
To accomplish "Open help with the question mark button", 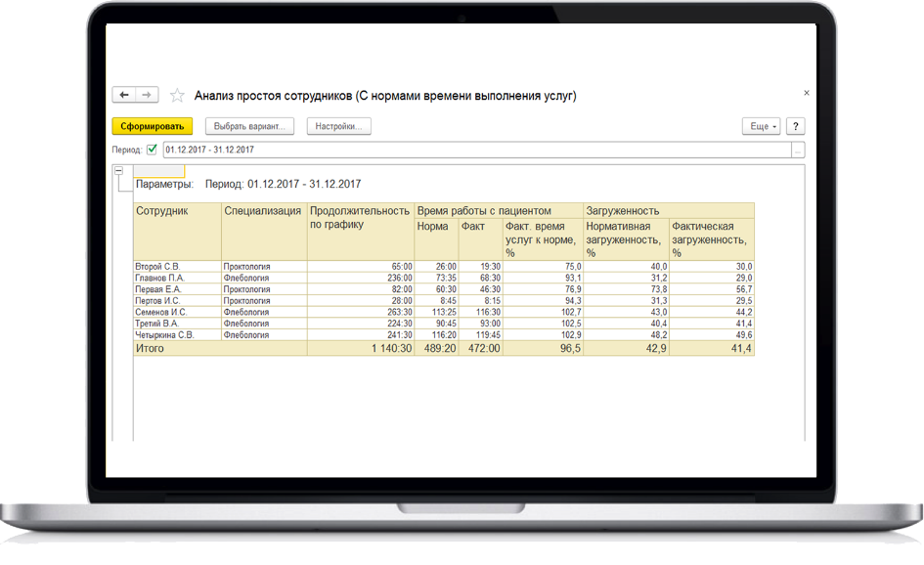I will click(x=796, y=127).
